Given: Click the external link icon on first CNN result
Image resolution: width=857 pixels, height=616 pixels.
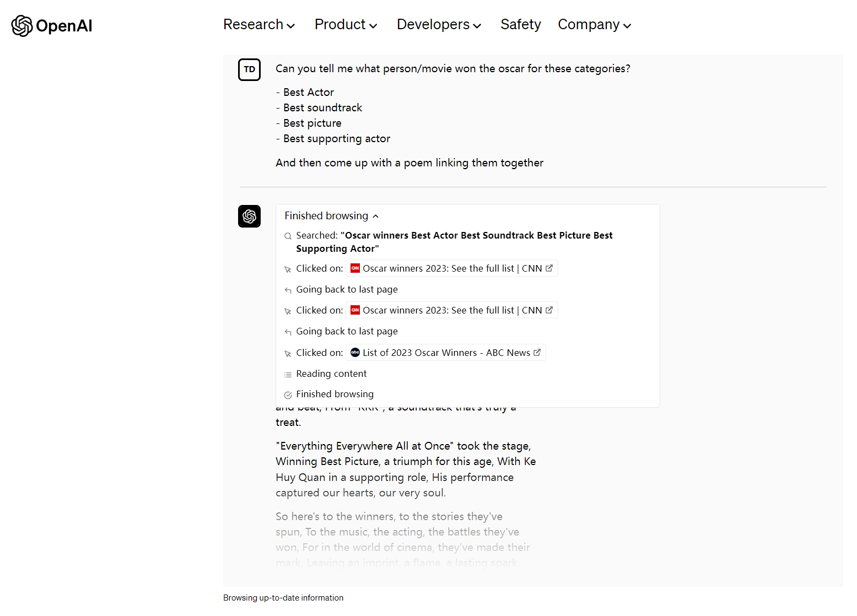Looking at the screenshot, I should click(x=549, y=268).
